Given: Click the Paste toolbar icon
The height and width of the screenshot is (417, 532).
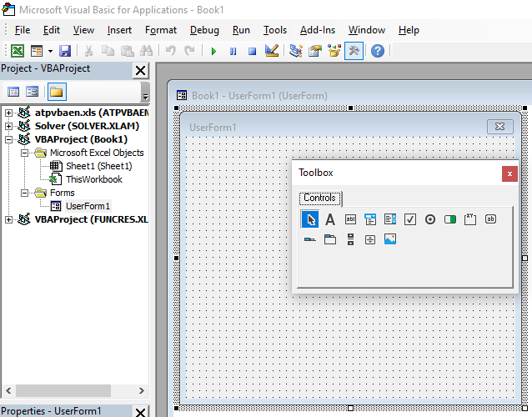Looking at the screenshot, I should tap(128, 51).
